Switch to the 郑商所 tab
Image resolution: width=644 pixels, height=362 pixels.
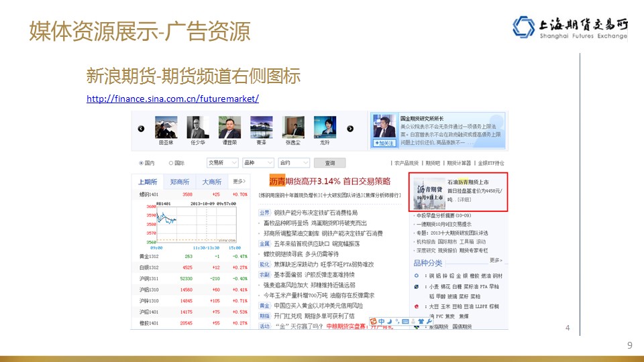pyautogui.click(x=180, y=182)
